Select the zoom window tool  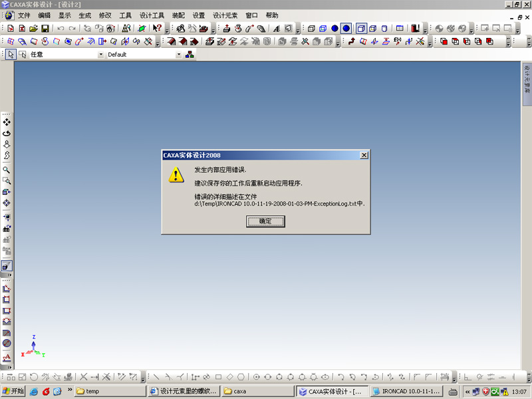[7, 181]
